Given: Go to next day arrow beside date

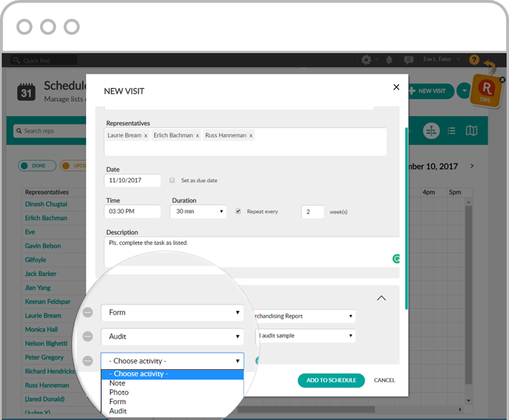Looking at the screenshot, I should click(x=472, y=166).
